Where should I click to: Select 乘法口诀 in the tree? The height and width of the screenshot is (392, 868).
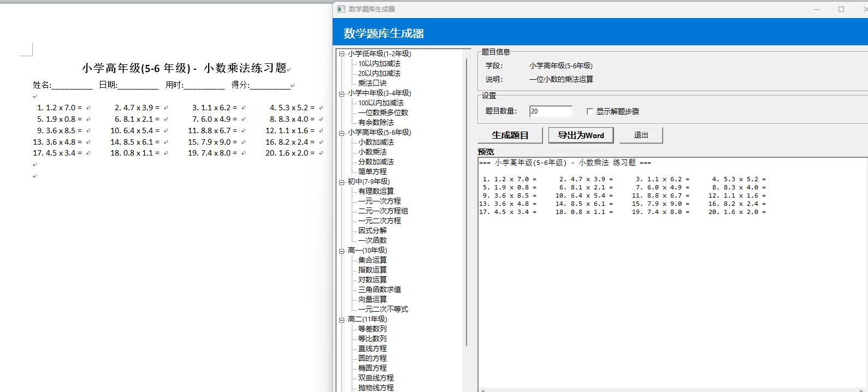click(372, 84)
